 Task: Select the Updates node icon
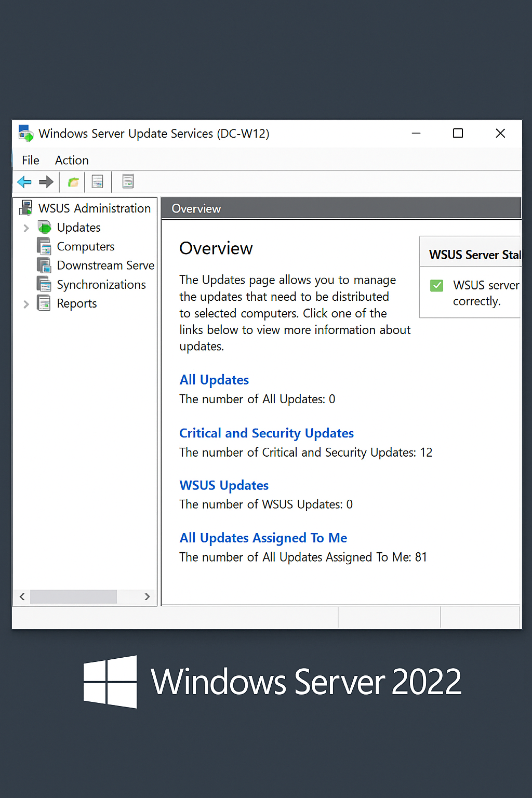click(x=44, y=227)
